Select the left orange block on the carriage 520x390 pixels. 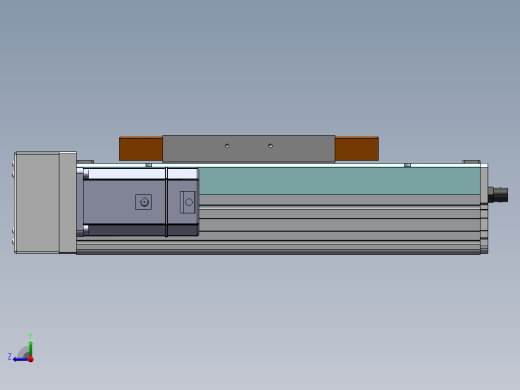click(141, 149)
